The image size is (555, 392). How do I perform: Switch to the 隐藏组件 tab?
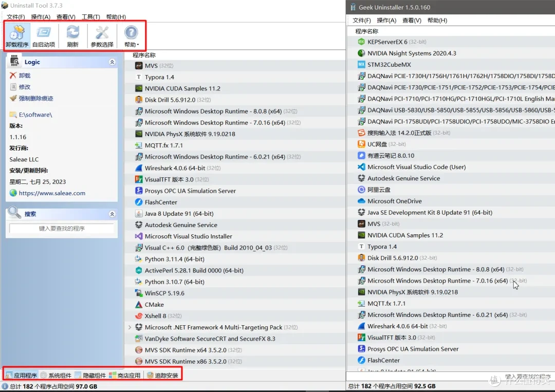tap(90, 375)
